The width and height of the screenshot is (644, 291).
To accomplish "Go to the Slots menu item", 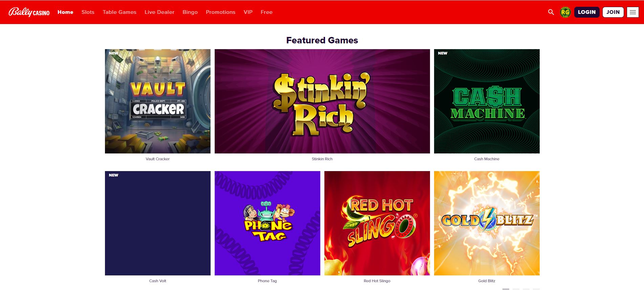I will (x=88, y=12).
